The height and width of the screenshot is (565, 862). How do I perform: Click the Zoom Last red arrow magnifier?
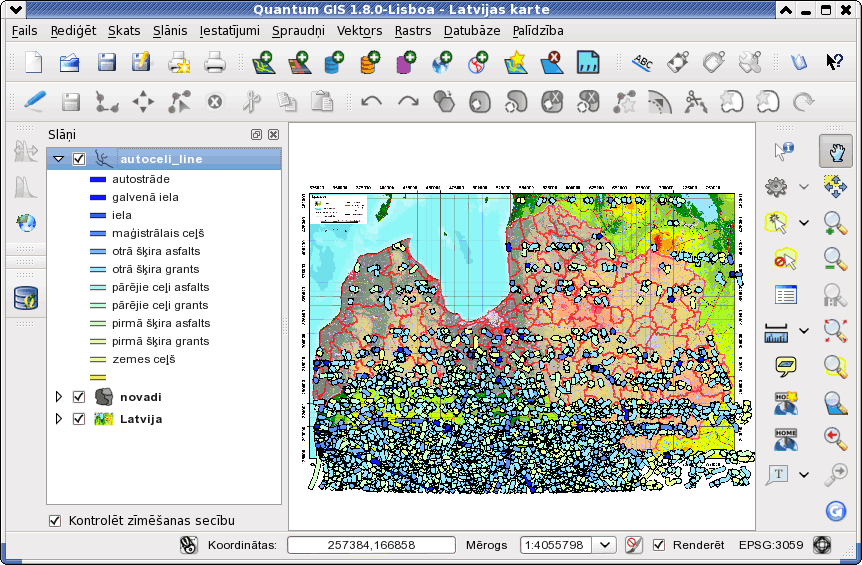(x=835, y=438)
